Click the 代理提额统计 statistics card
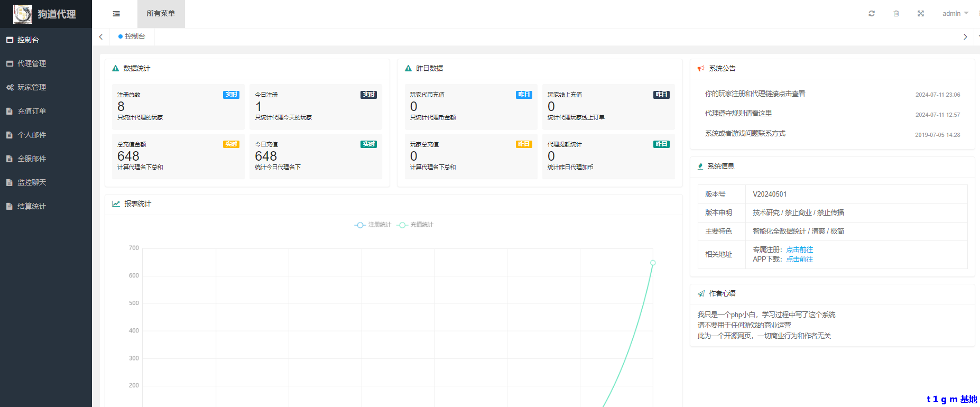This screenshot has width=980, height=407. coord(608,156)
